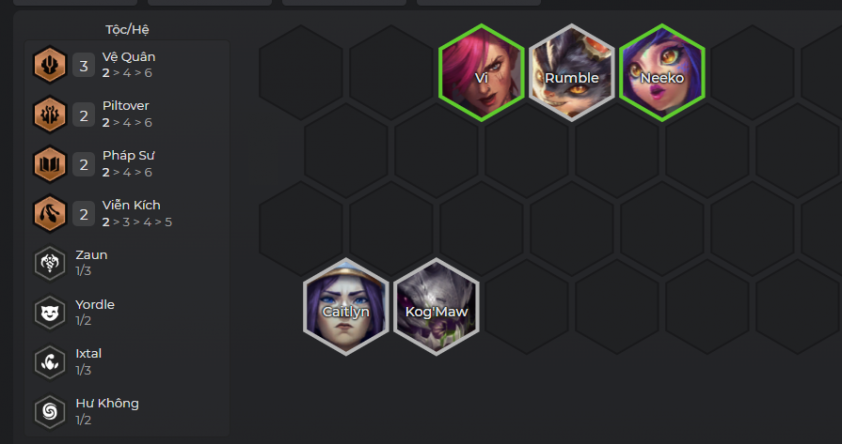The height and width of the screenshot is (444, 842).
Task: Click the Vệ Quân trait icon
Action: [49, 65]
